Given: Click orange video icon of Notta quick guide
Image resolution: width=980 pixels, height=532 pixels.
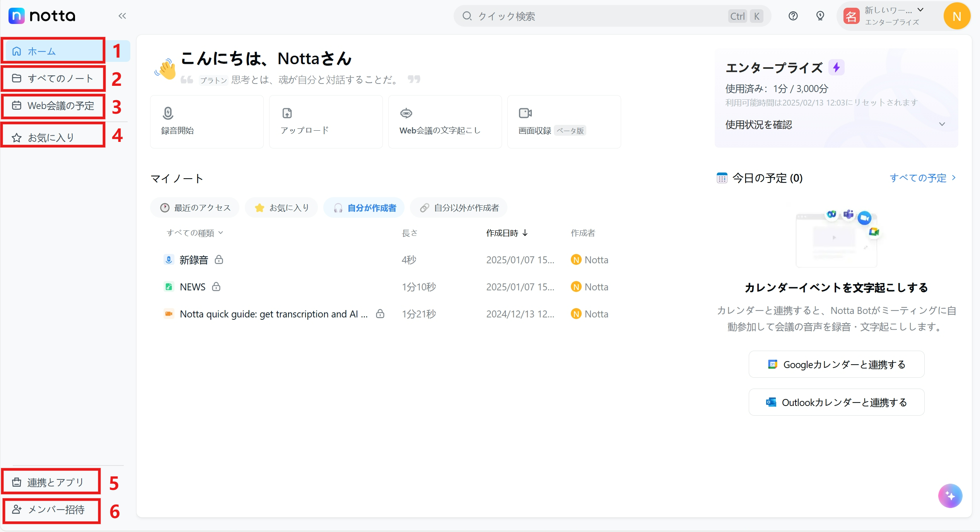Looking at the screenshot, I should point(169,314).
